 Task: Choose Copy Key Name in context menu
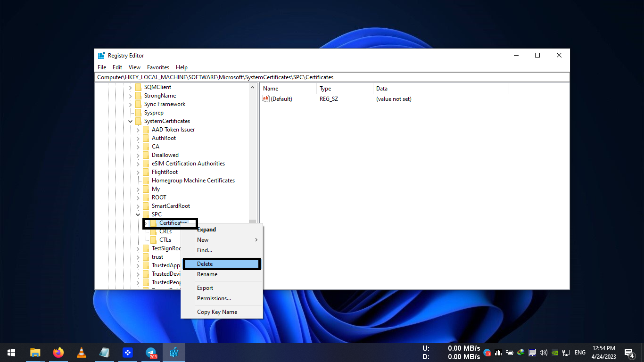tap(222, 312)
